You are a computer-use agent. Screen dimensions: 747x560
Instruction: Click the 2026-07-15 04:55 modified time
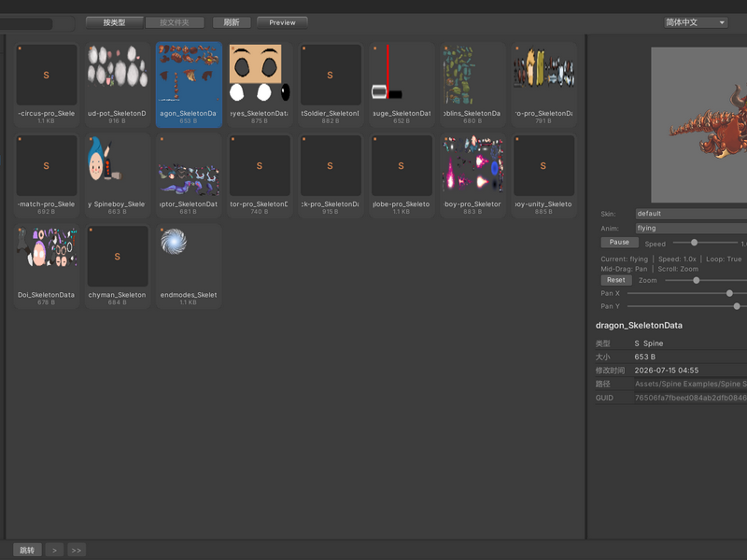tap(667, 371)
